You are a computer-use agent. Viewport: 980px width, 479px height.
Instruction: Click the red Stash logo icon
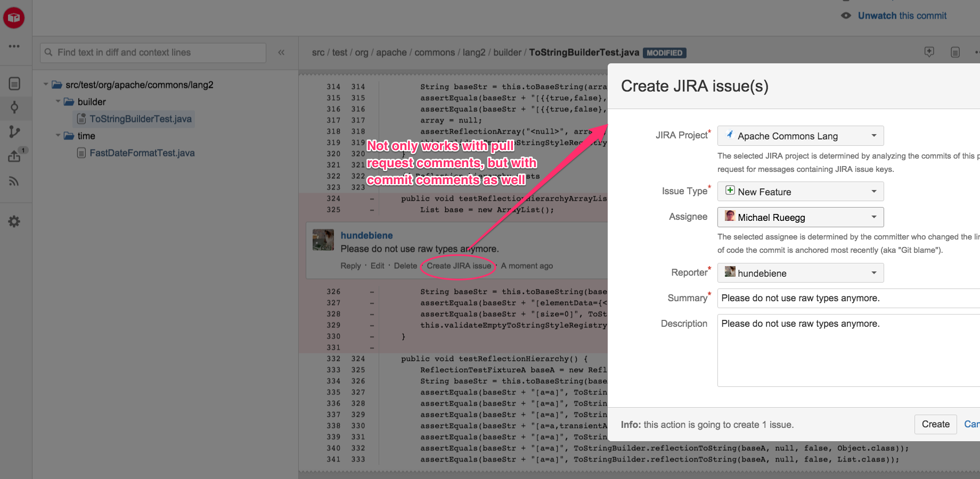tap(14, 18)
